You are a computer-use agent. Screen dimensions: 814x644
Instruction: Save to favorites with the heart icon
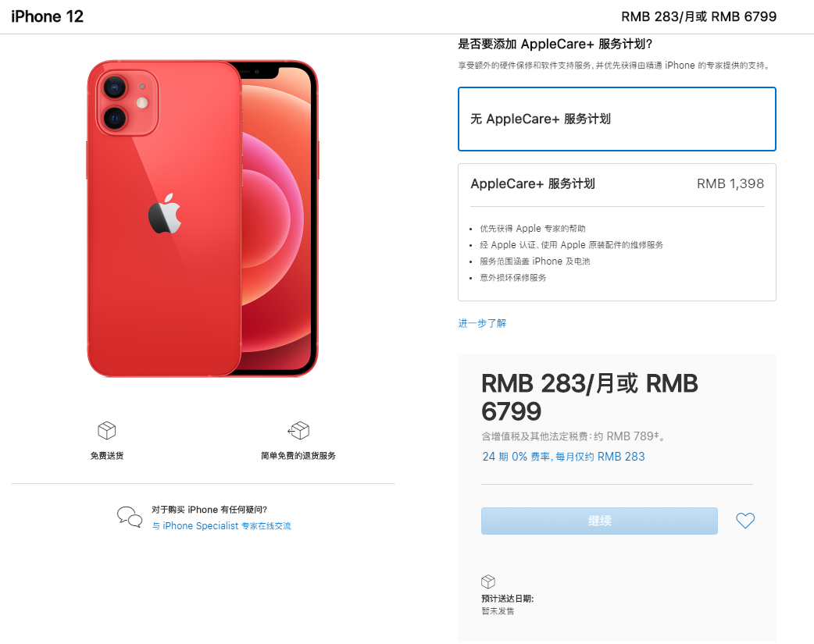(x=745, y=521)
